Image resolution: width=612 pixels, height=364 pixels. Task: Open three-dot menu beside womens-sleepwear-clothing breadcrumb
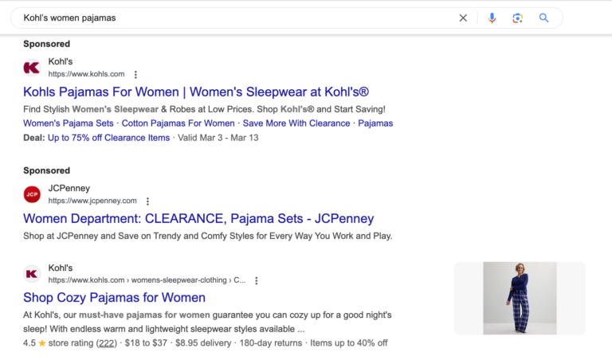(x=256, y=280)
